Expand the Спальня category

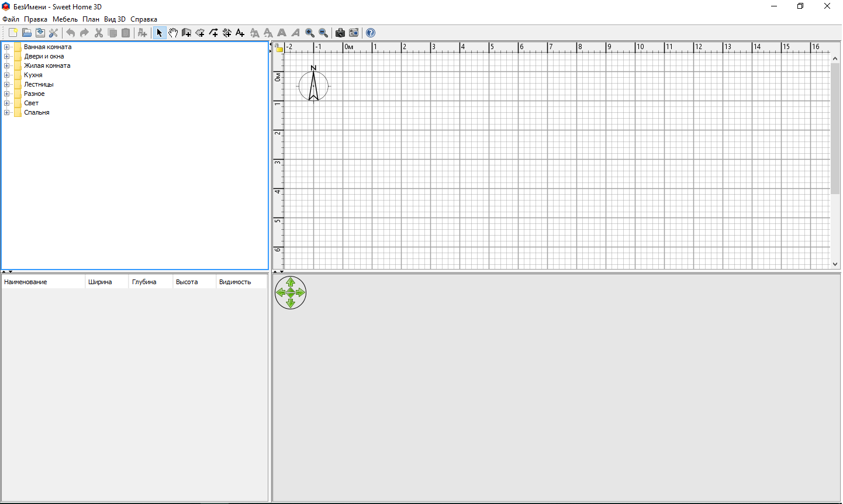(x=6, y=112)
